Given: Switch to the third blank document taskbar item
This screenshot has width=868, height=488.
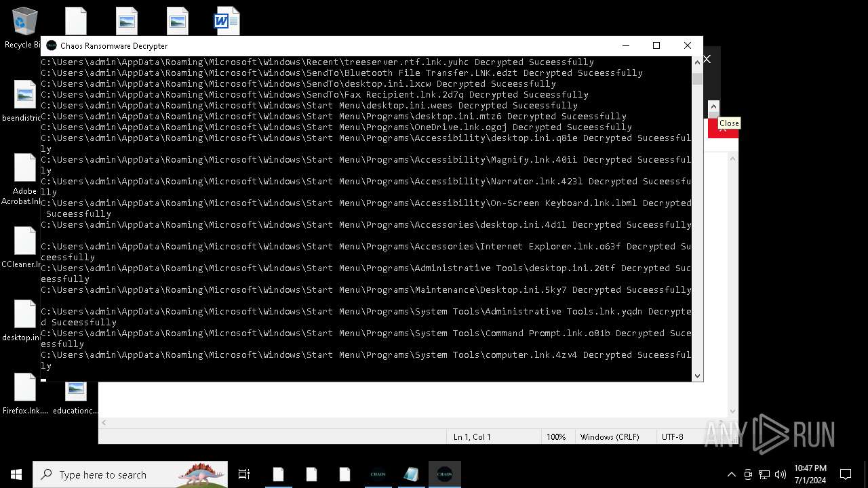Looking at the screenshot, I should 344,474.
